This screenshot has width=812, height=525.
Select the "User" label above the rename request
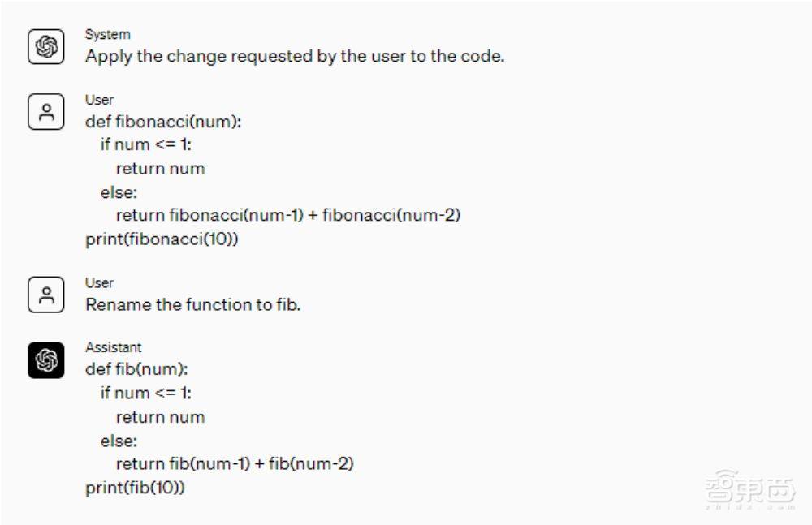tap(99, 282)
